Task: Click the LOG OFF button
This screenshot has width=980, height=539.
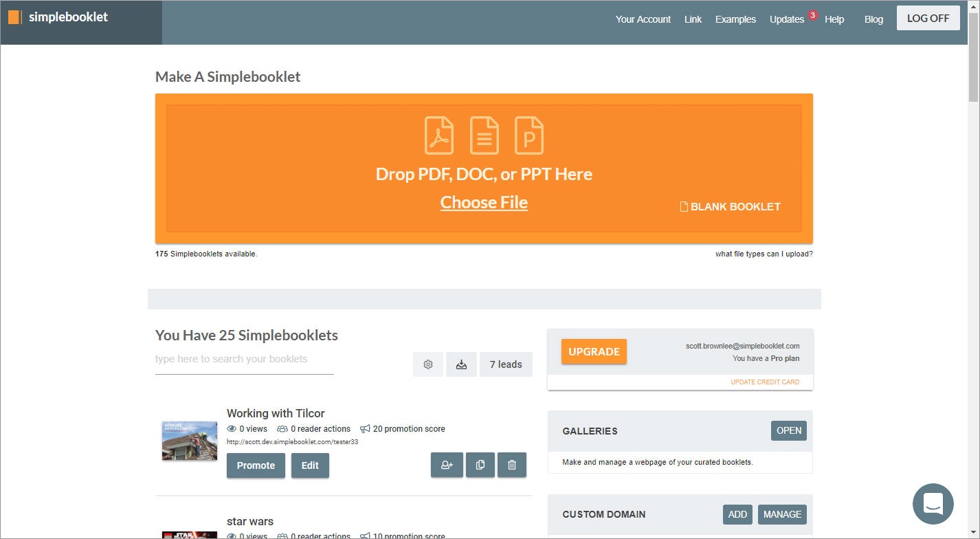Action: tap(928, 19)
